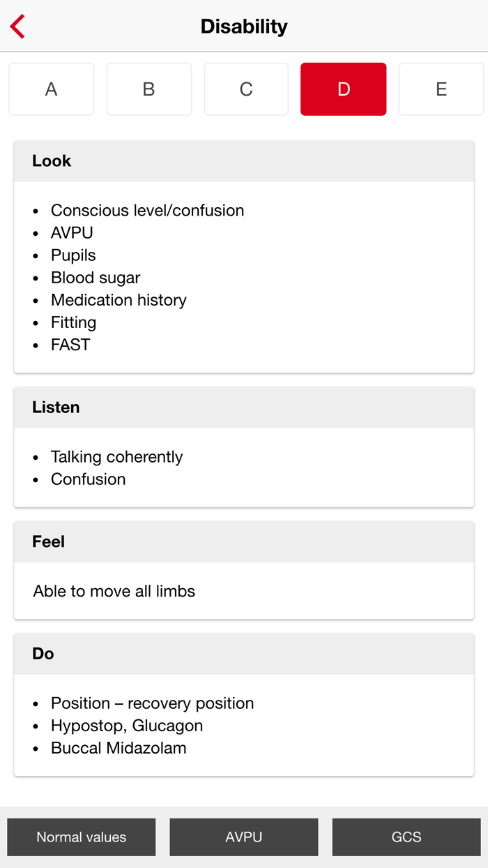
Task: Tap the Look section header
Action: (51, 160)
